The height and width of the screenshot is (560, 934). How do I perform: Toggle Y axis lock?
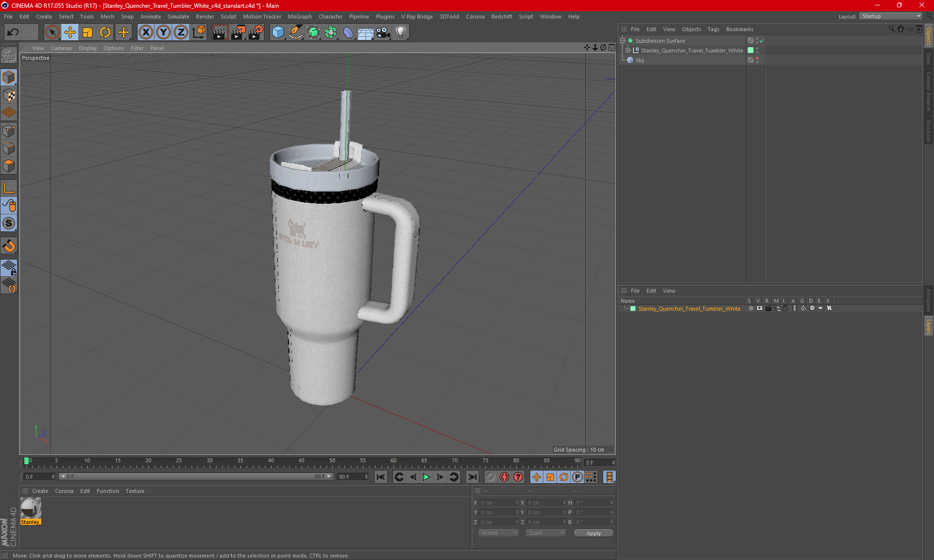click(163, 33)
